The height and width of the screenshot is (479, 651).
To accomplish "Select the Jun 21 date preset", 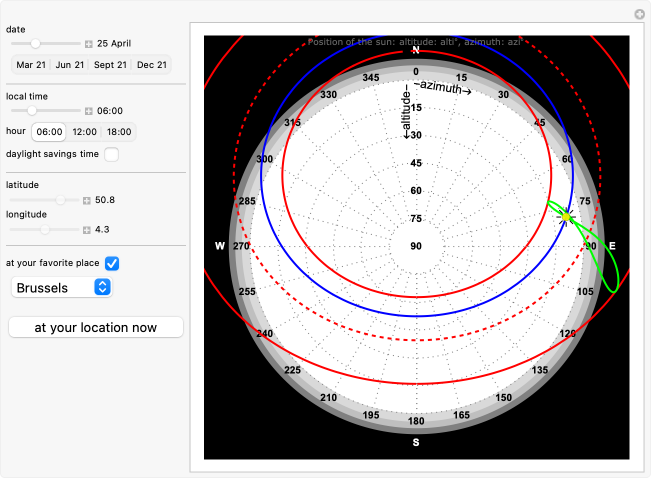I will pyautogui.click(x=69, y=65).
